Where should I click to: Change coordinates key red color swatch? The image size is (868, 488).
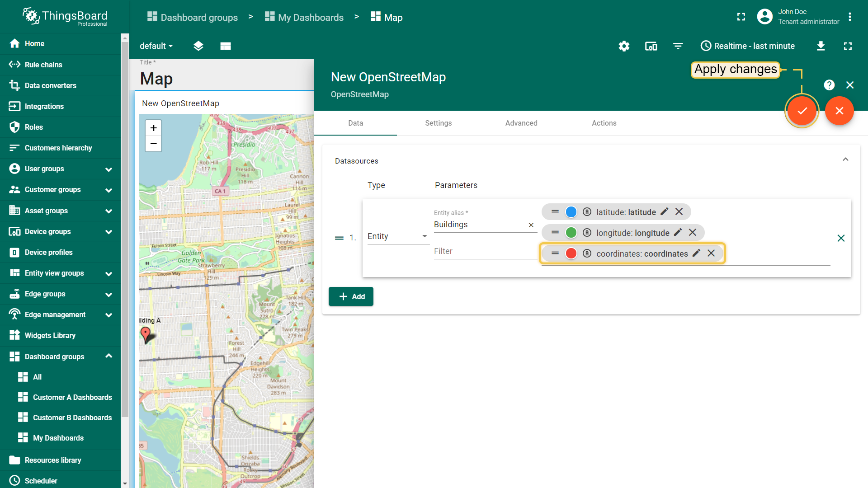571,253
